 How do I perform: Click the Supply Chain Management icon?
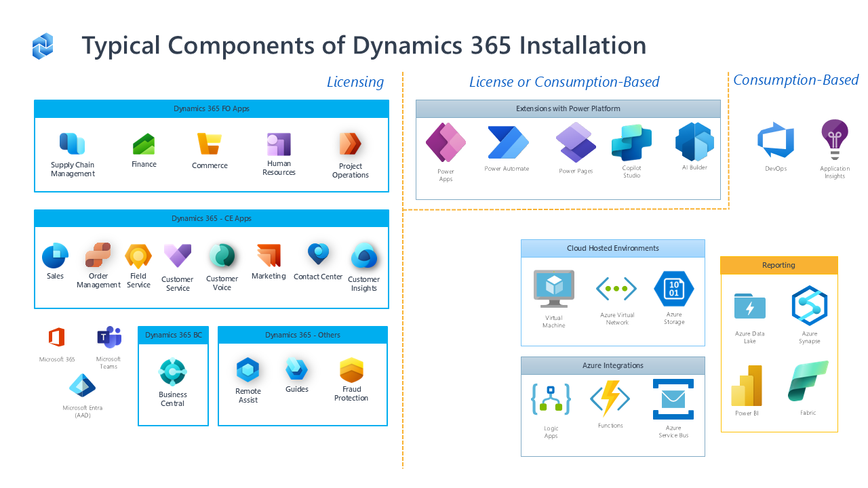coord(72,144)
